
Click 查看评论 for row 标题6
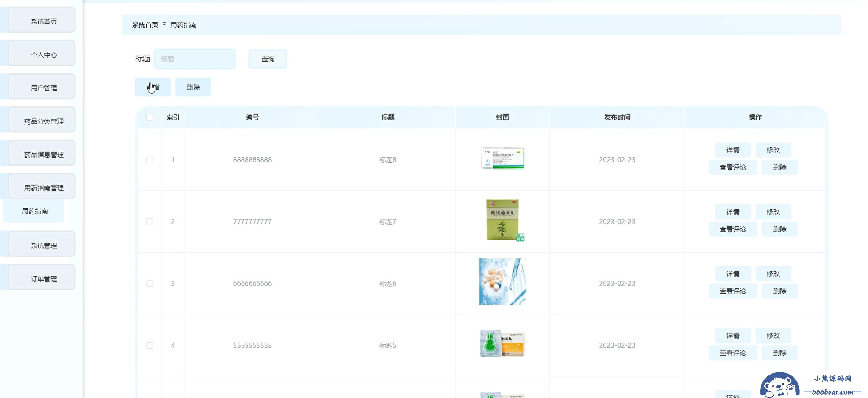click(733, 291)
